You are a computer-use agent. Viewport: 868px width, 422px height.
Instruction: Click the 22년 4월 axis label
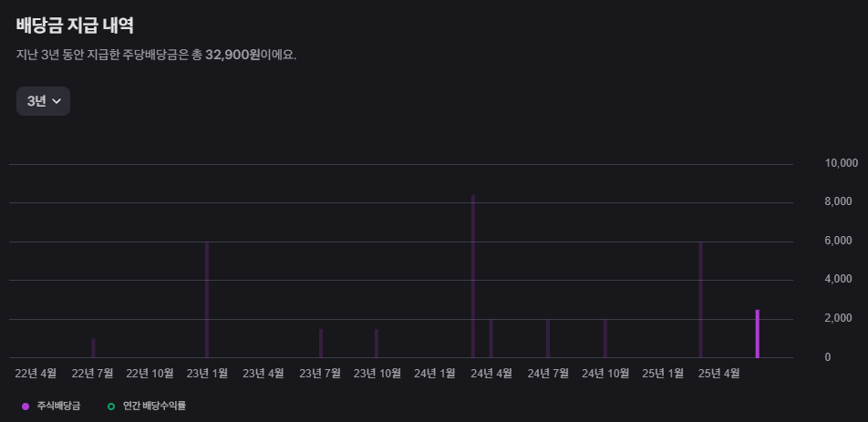pyautogui.click(x=36, y=374)
